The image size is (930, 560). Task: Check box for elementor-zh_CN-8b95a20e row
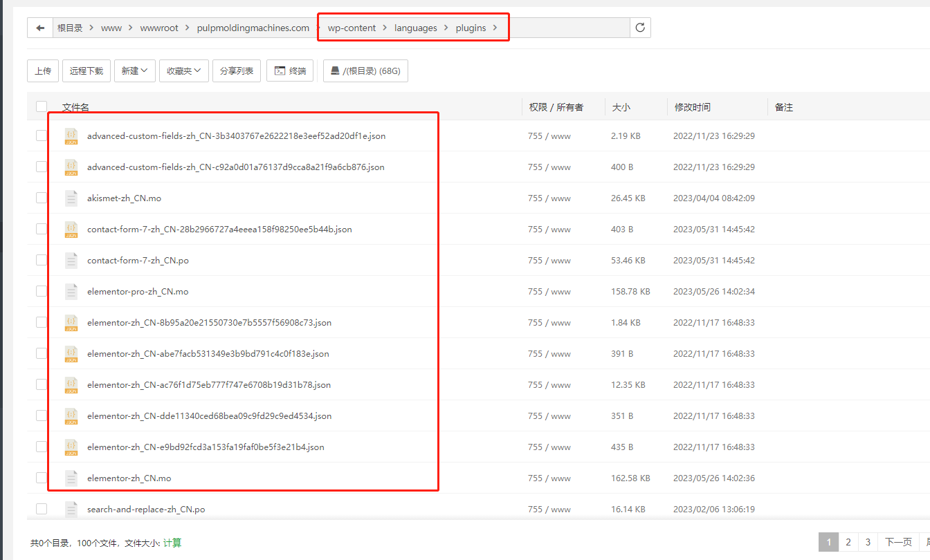click(x=42, y=322)
